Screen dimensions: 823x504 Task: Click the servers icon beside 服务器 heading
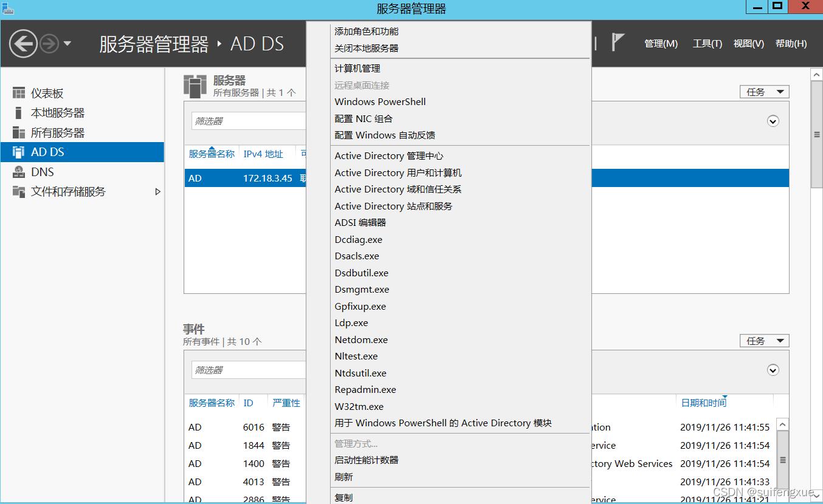pos(195,86)
